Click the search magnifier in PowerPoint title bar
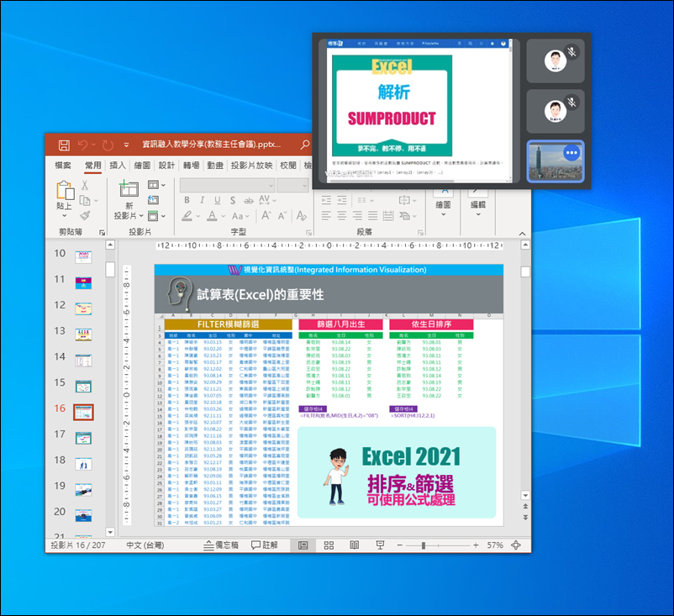Viewport: 674px width, 616px height. [x=305, y=145]
